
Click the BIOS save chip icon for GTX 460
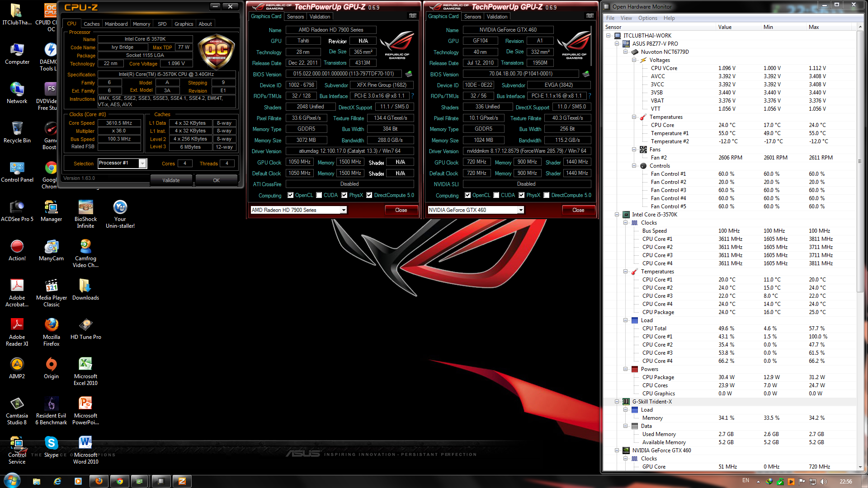586,74
